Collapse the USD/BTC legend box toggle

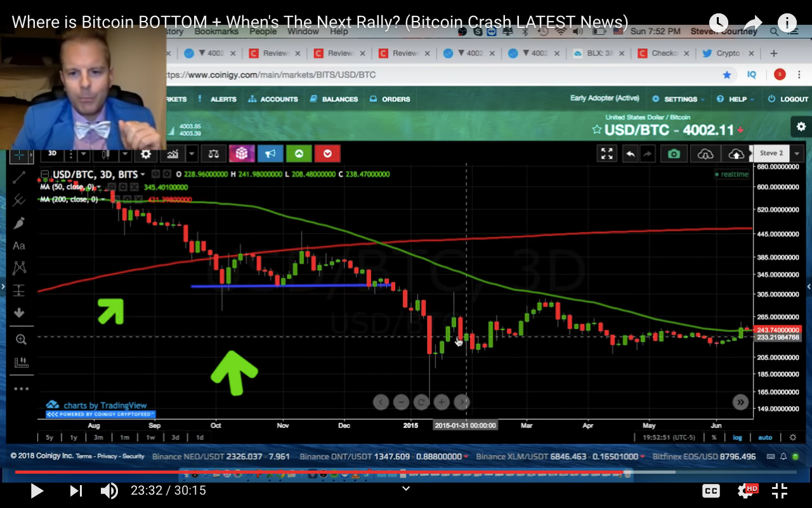click(45, 174)
